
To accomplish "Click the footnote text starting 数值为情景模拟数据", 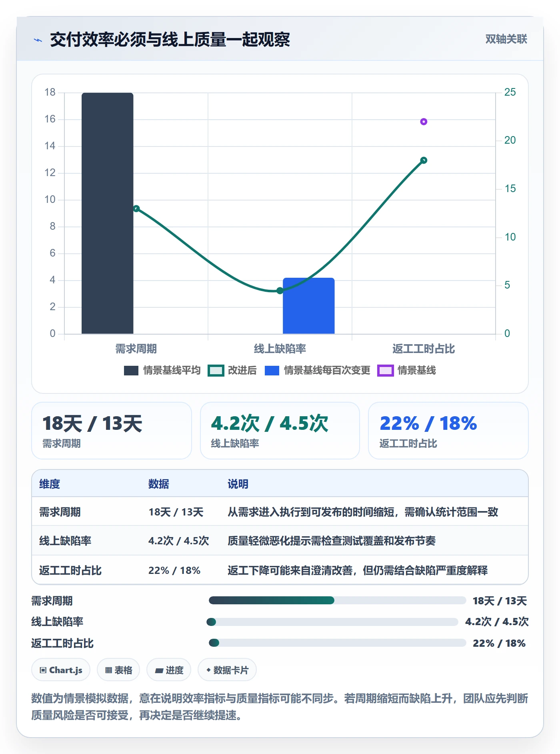I will pos(280,707).
